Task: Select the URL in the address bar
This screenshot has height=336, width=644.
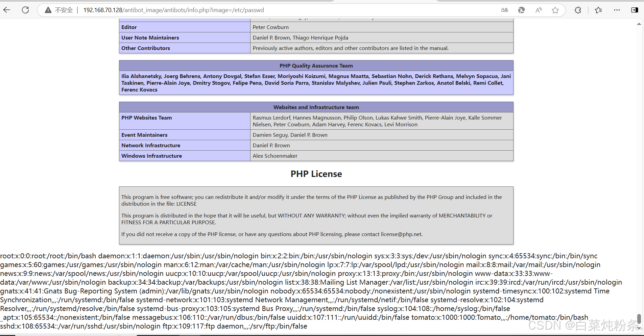Action: (x=173, y=10)
